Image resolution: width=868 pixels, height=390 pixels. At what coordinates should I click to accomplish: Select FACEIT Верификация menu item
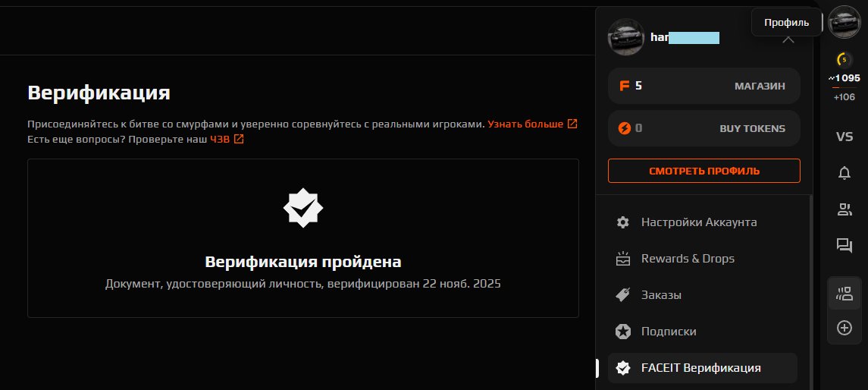tap(703, 368)
